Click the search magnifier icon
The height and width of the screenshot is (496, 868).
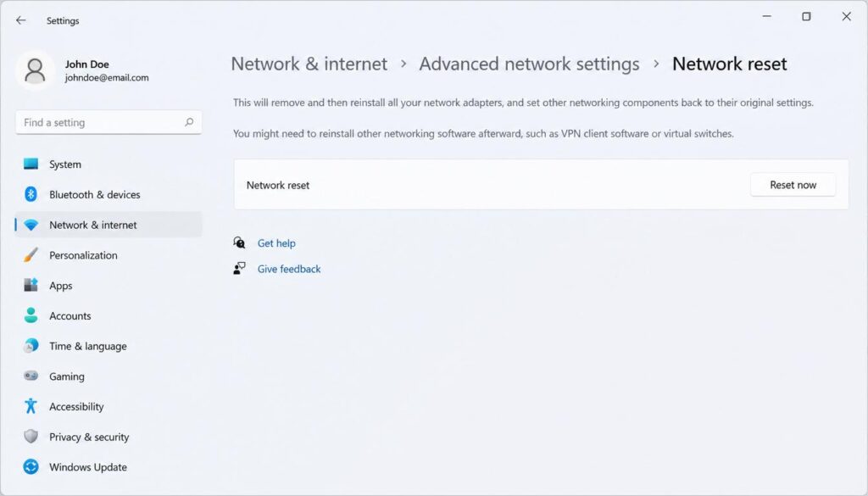(189, 122)
